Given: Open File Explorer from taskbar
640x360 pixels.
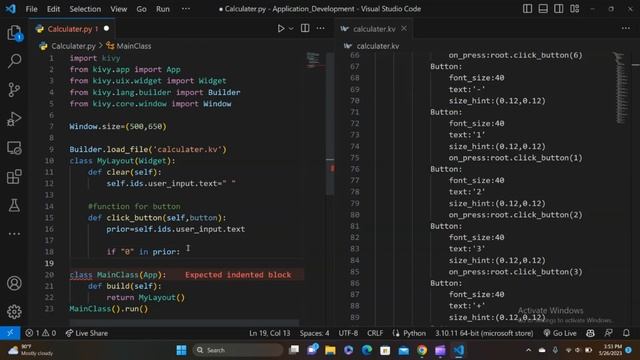Looking at the screenshot, I should [330, 350].
